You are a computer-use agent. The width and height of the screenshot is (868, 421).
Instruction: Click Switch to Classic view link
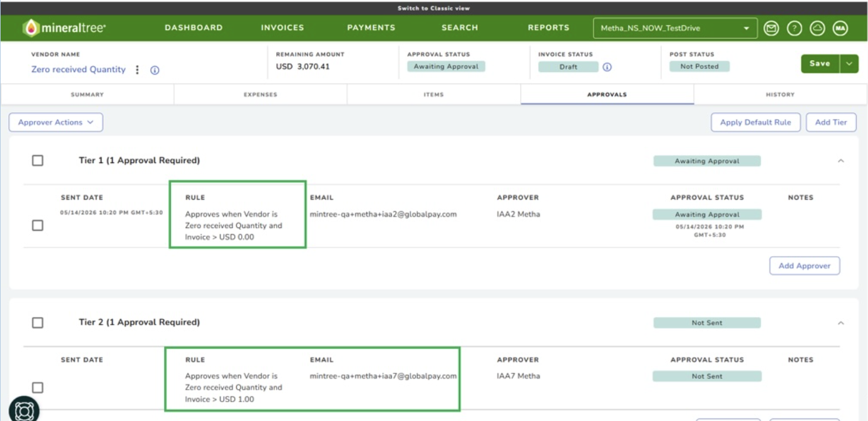433,8
